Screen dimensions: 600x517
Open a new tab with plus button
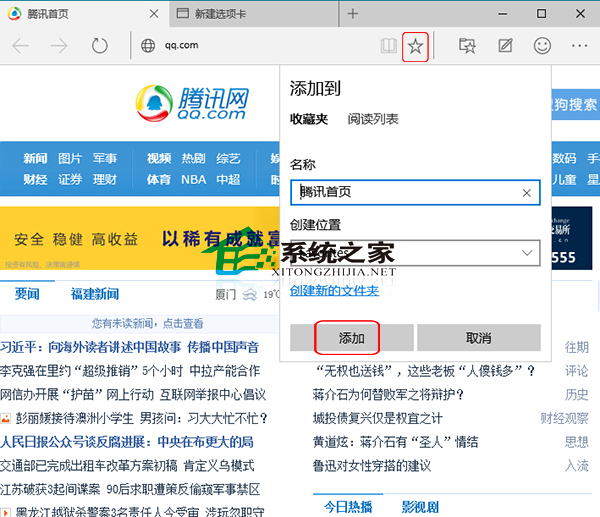point(353,14)
